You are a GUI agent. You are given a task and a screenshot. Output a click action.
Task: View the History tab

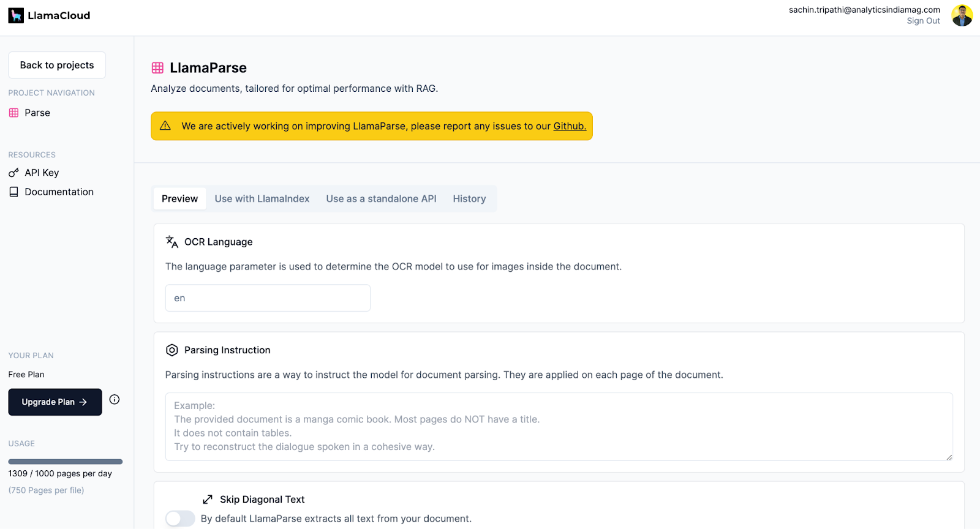(469, 199)
